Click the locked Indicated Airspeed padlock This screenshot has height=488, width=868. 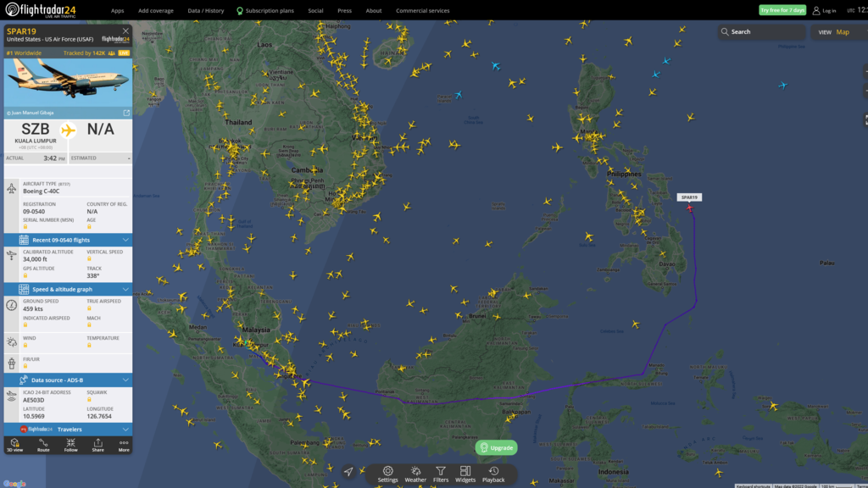25,324
